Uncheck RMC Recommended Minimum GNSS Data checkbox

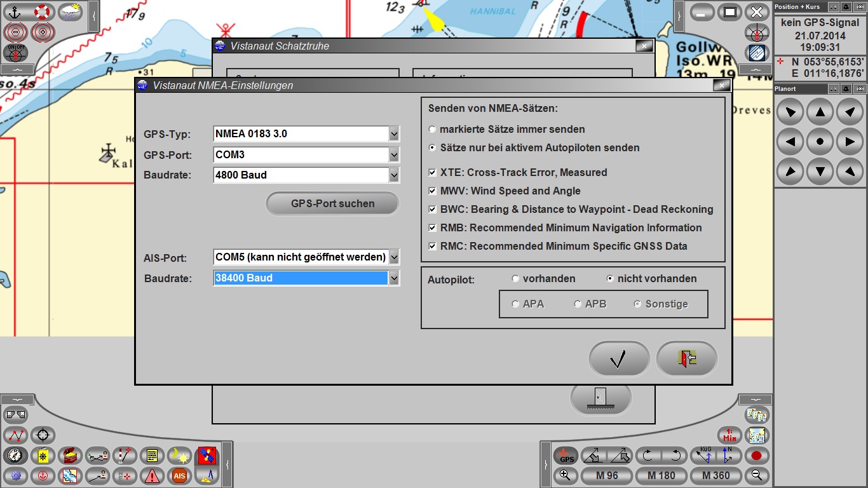[x=433, y=246]
